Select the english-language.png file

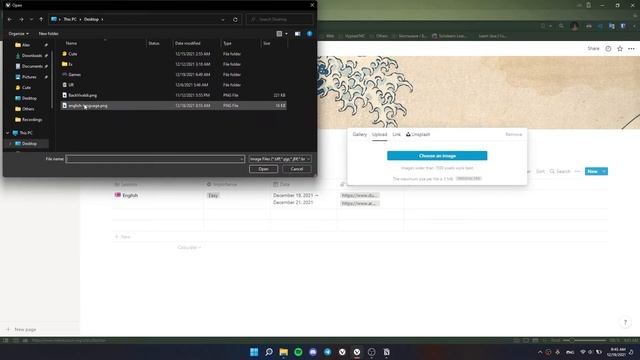coord(173,106)
